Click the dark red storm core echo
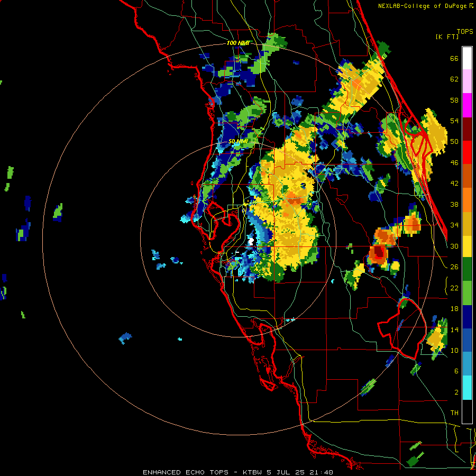The height and width of the screenshot is (476, 476). click(379, 251)
